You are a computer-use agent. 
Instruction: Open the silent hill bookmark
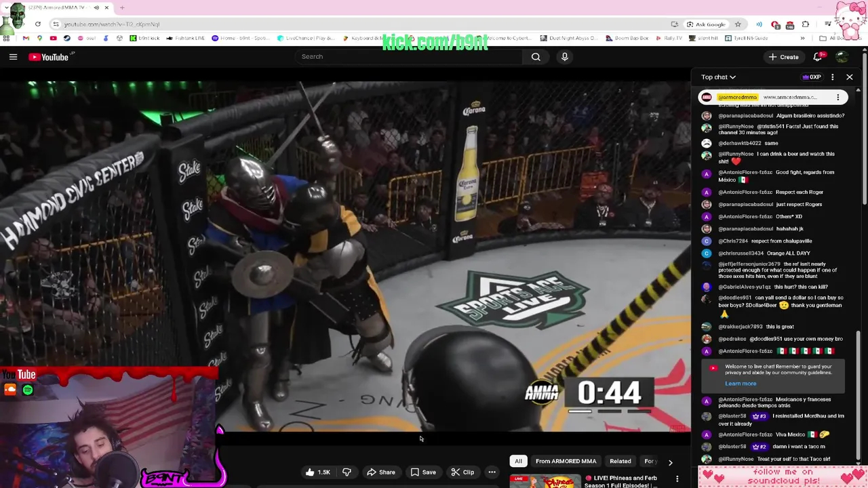pos(703,38)
